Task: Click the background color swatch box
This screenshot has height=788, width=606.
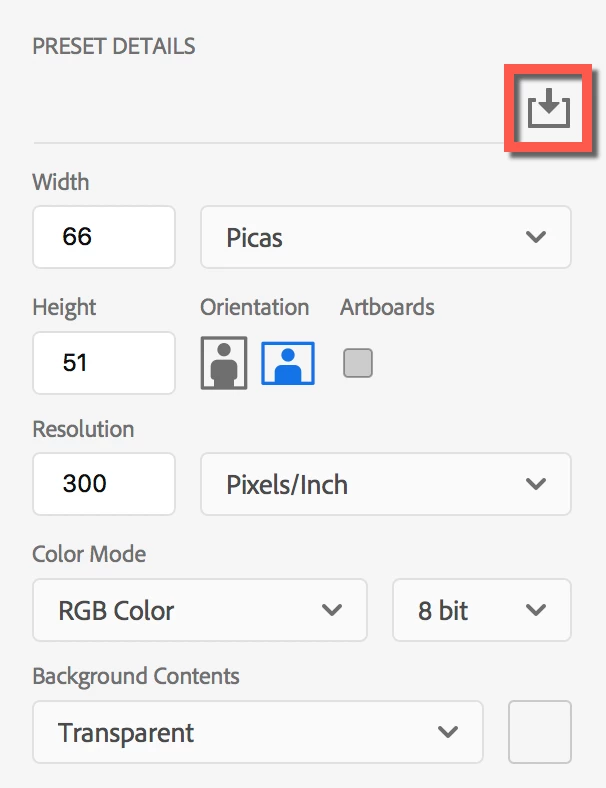Action: [x=540, y=733]
